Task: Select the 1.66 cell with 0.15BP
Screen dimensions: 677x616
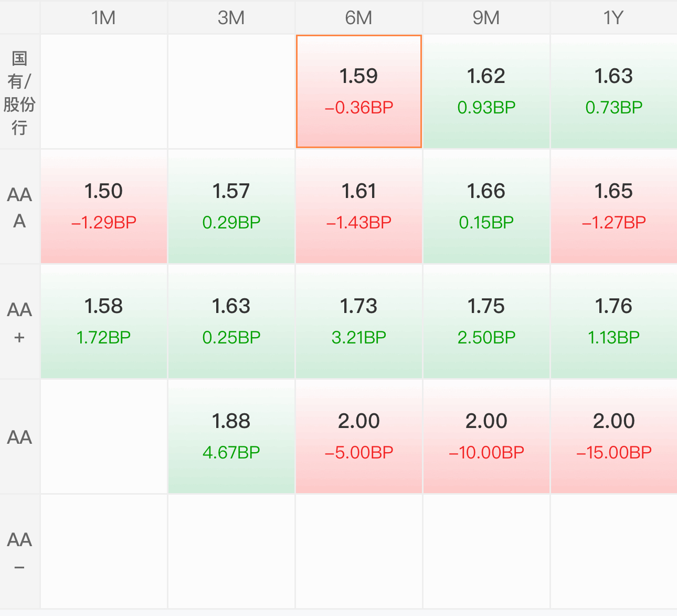Action: (486, 206)
